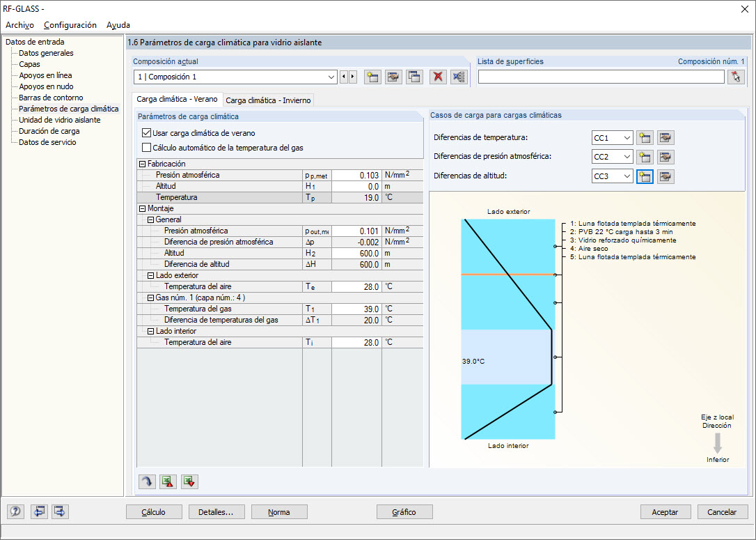
Task: Edit load case CC3 for altitude differences
Action: click(666, 176)
